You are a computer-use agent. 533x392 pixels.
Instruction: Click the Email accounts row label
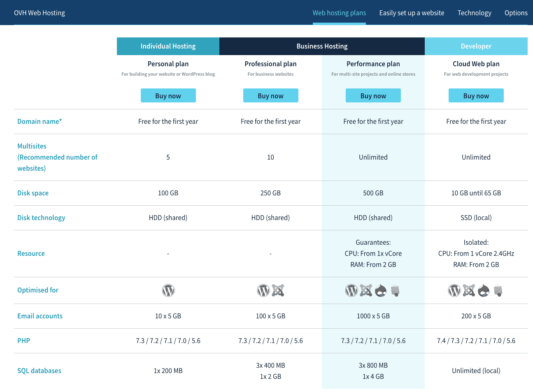[40, 316]
